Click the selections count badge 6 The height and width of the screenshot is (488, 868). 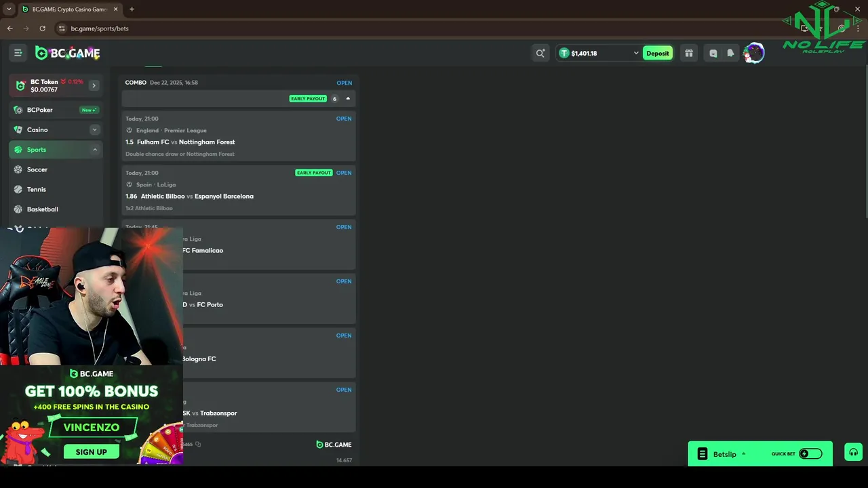coord(334,99)
